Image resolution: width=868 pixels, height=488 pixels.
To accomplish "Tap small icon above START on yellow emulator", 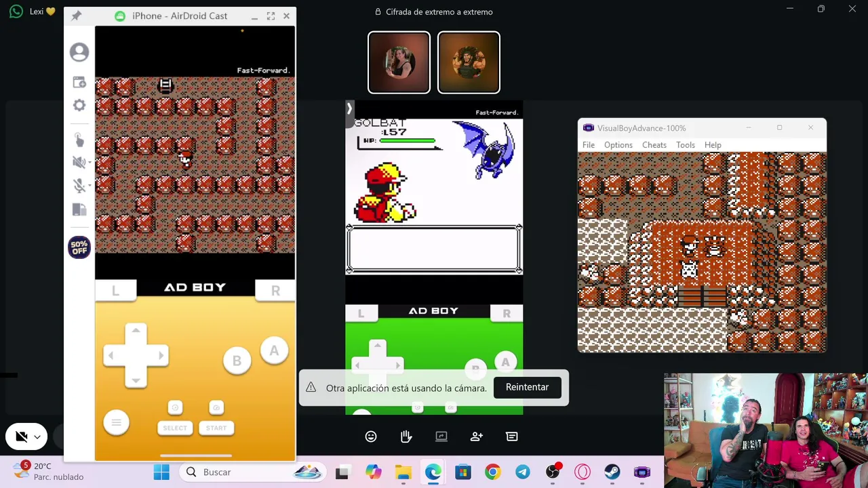I will click(216, 407).
